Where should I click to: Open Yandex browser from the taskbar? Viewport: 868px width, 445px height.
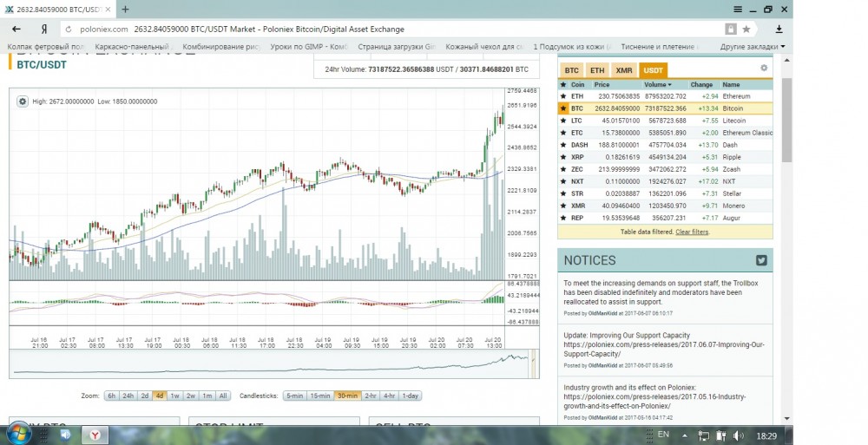coord(95,434)
